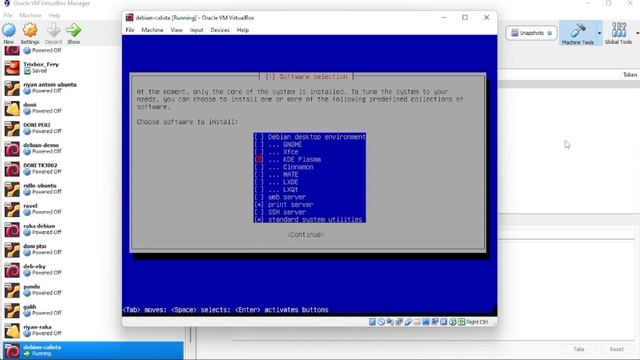Select ridlo-ubuntu VM icon
This screenshot has width=640, height=360.
click(12, 189)
